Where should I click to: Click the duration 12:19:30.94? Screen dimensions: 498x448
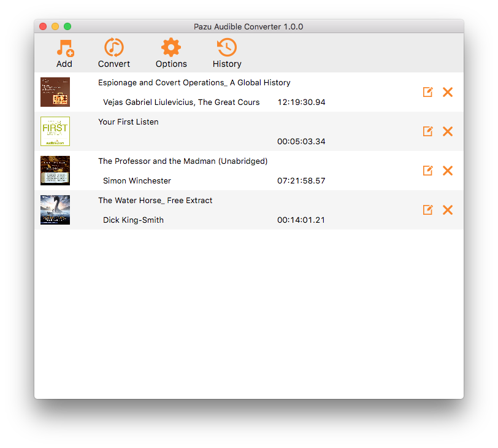[x=301, y=102]
